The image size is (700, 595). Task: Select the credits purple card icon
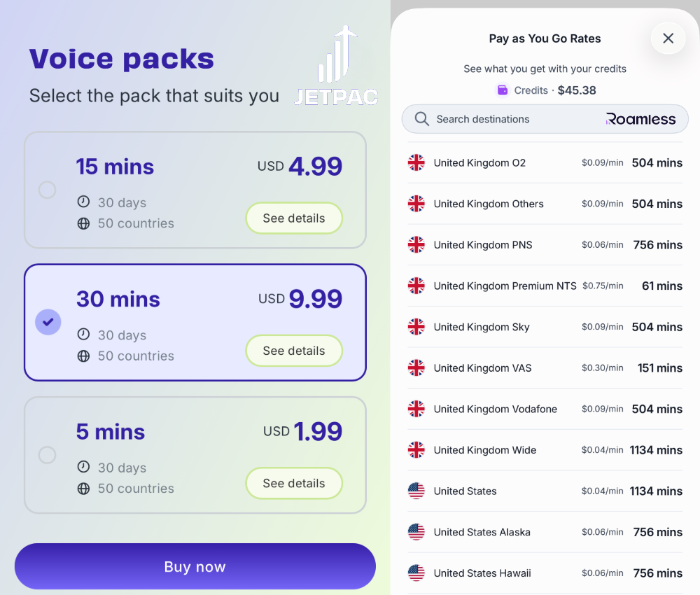[x=502, y=90]
